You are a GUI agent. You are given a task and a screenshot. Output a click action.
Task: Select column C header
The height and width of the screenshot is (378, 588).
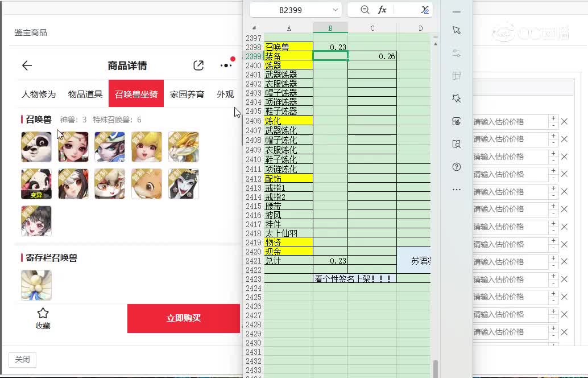tap(372, 28)
